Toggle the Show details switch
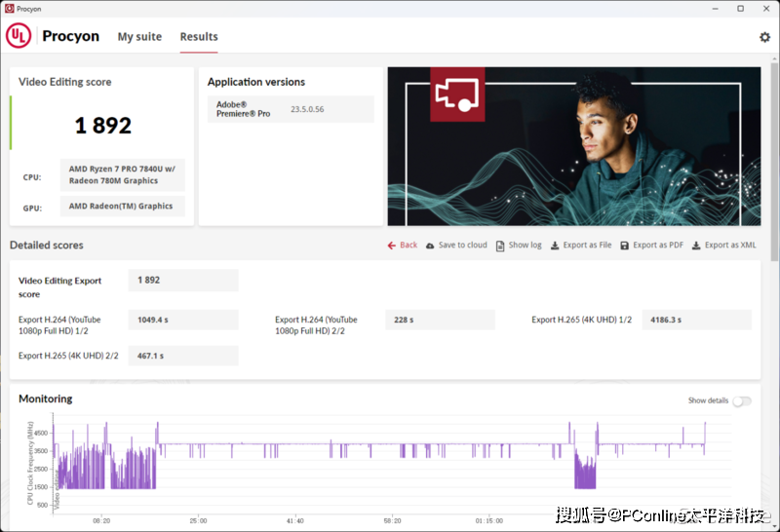Viewport: 780px width, 532px height. [741, 400]
